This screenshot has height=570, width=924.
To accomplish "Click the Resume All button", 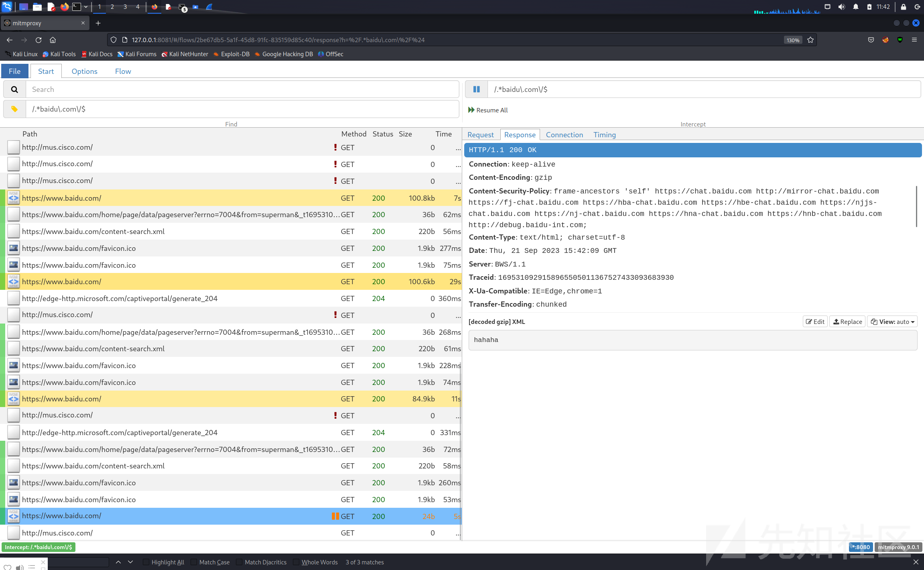I will point(488,110).
